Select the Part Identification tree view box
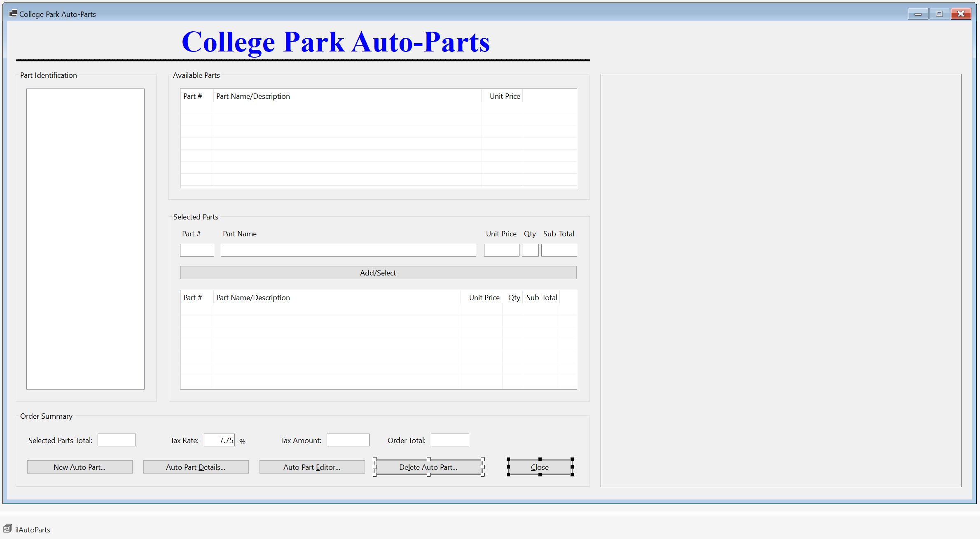Viewport: 980px width, 539px height. [85, 239]
